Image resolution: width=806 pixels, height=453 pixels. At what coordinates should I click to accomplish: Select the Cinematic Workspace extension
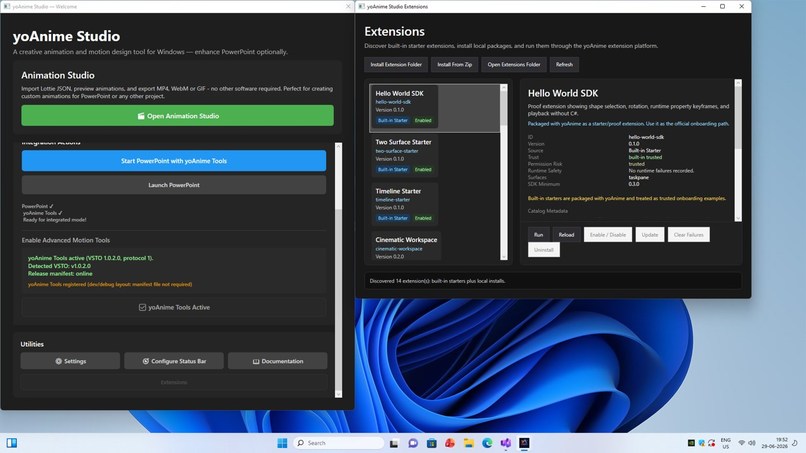[x=406, y=247]
